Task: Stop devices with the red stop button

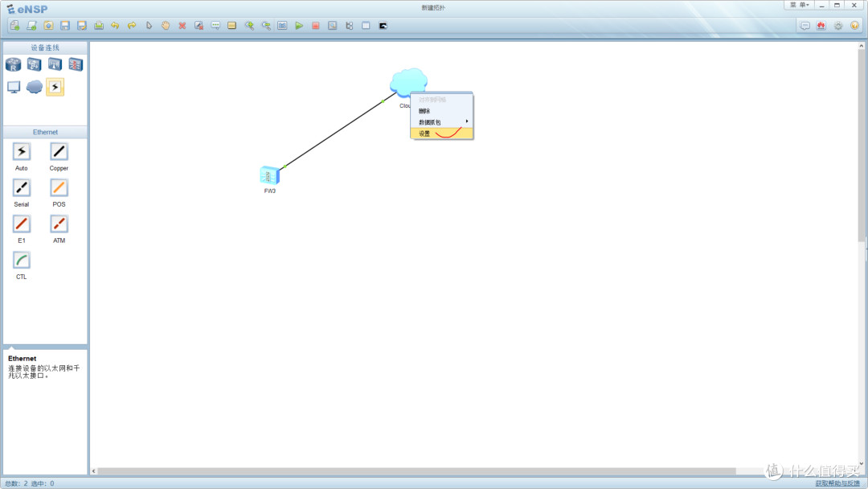Action: (x=316, y=26)
